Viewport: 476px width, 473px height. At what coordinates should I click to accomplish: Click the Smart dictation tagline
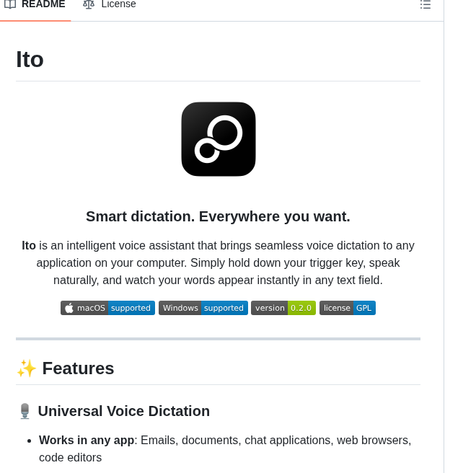pos(218,216)
